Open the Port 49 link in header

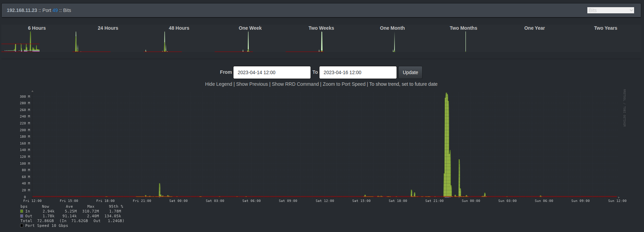pos(55,10)
